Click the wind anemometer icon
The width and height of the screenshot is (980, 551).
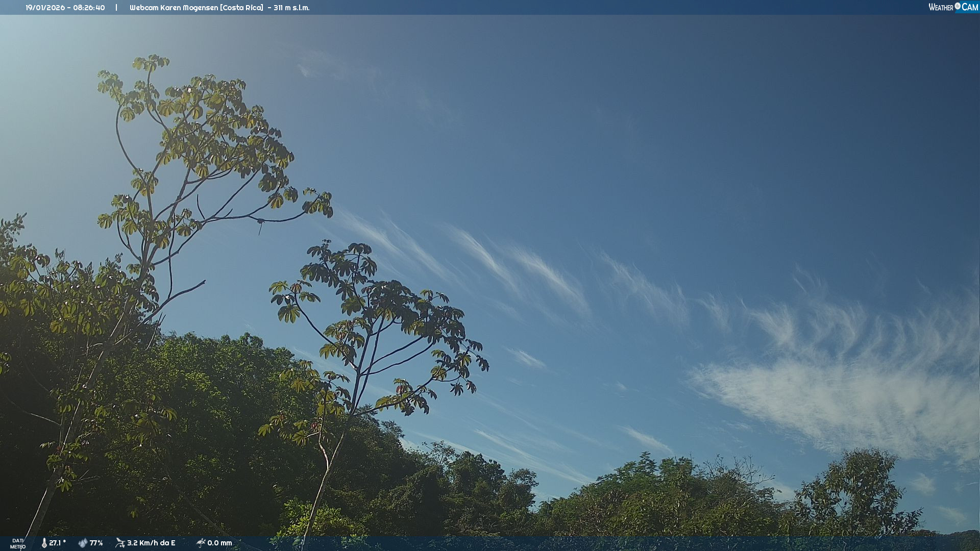click(x=120, y=543)
